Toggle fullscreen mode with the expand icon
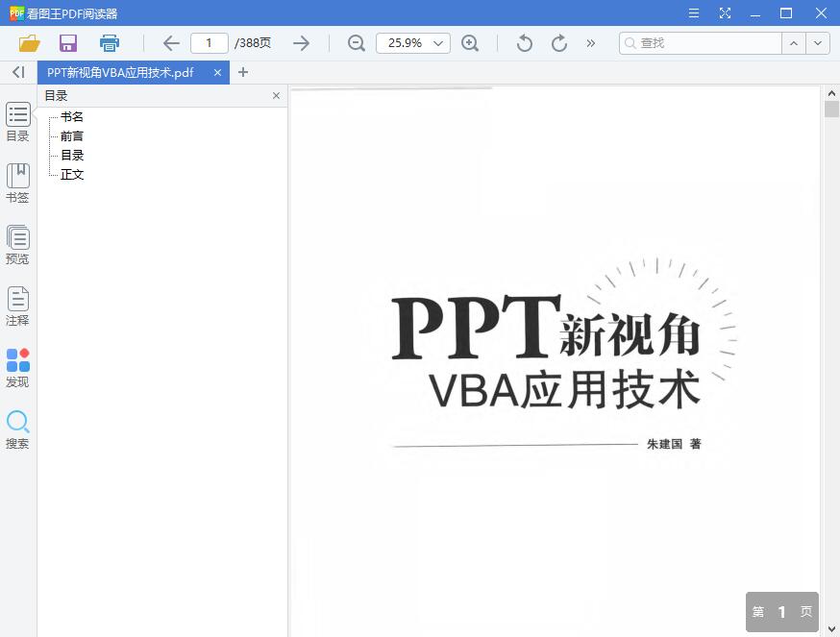Viewport: 840px width, 637px height. coord(725,13)
